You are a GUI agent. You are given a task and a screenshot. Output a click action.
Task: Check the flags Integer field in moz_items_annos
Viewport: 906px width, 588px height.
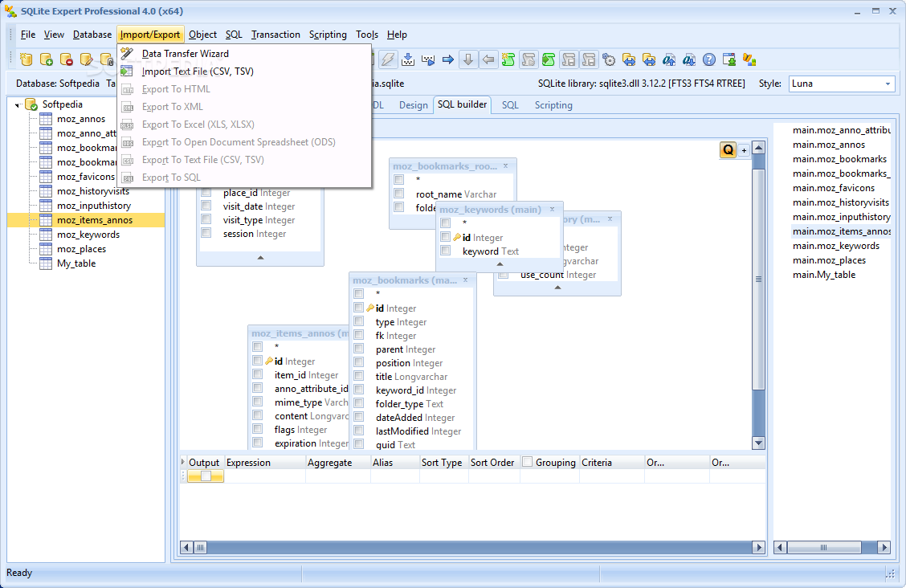[x=258, y=429]
